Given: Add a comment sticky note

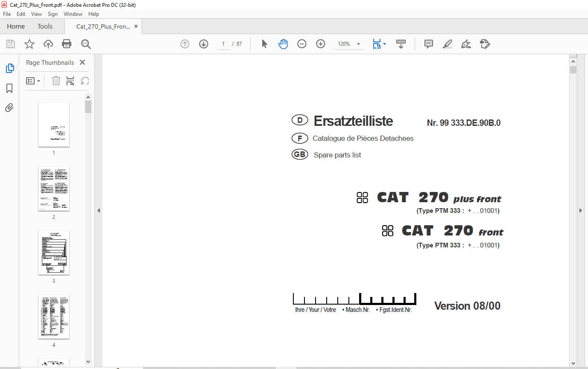Looking at the screenshot, I should (x=429, y=44).
